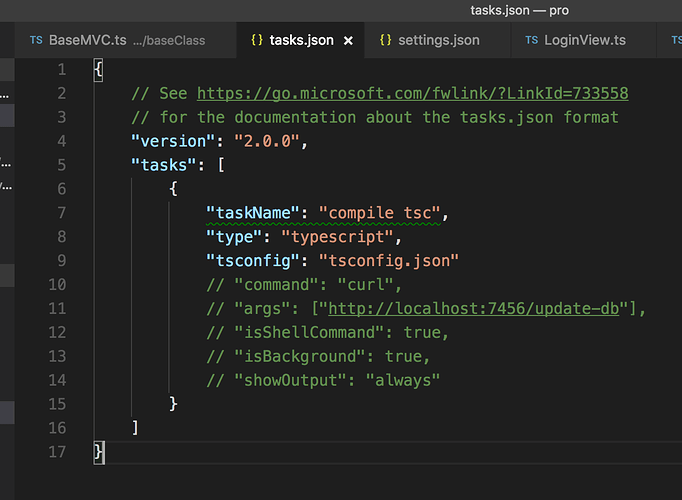Click the "typescript" type value

[341, 237]
